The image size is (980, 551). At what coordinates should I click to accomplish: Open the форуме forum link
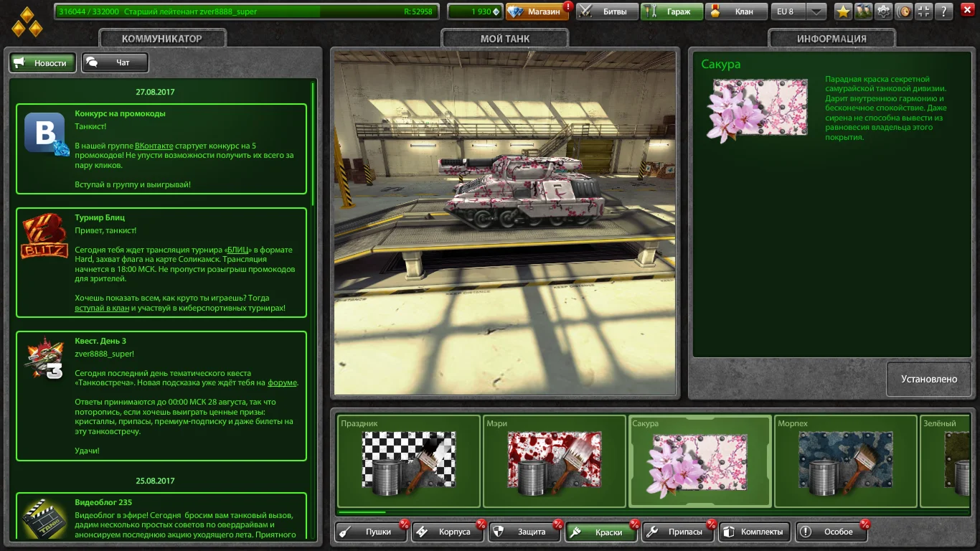coord(282,382)
